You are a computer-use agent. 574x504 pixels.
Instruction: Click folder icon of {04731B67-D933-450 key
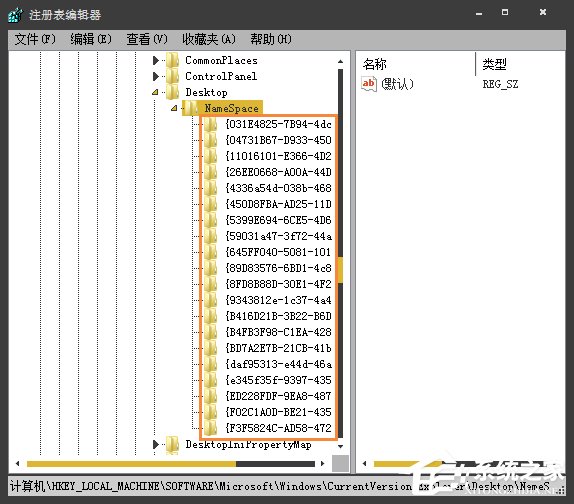point(210,141)
